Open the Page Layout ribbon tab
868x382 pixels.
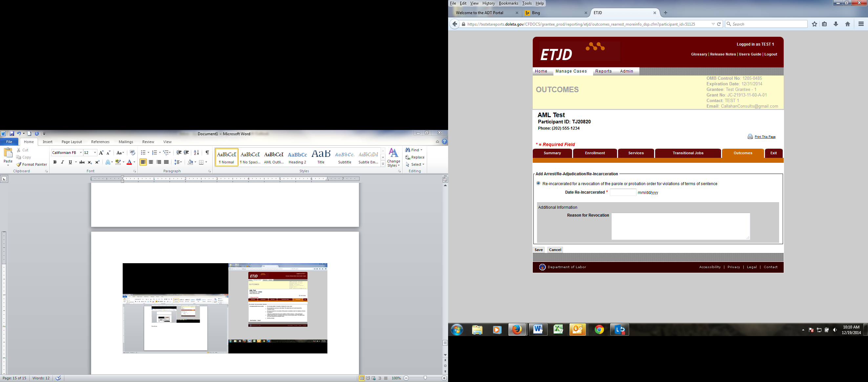pyautogui.click(x=72, y=142)
